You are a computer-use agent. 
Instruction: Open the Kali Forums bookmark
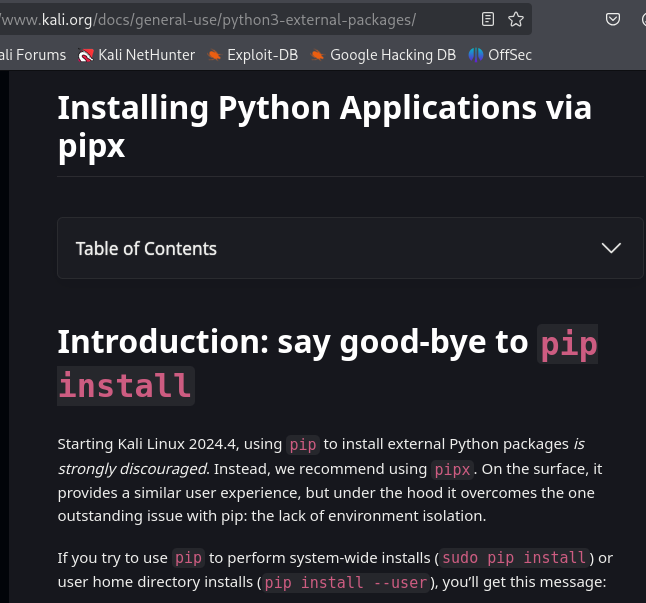[x=33, y=55]
